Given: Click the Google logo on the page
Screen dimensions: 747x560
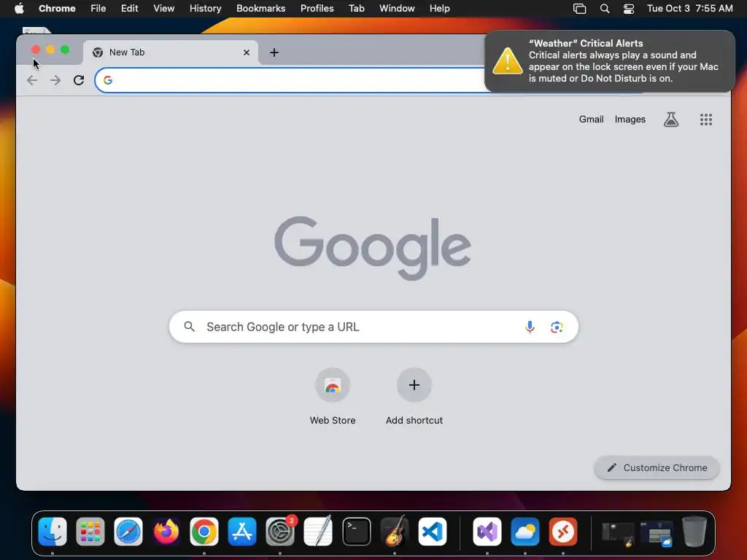Looking at the screenshot, I should tap(373, 248).
